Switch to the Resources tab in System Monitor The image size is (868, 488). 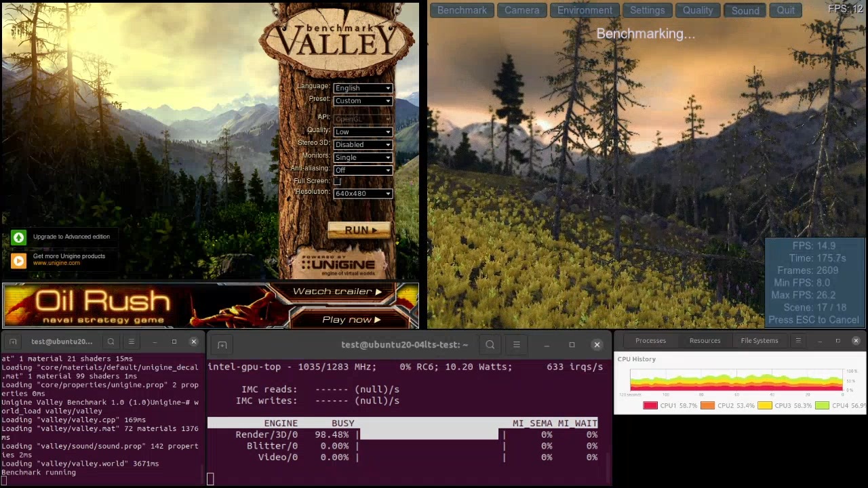(x=705, y=340)
